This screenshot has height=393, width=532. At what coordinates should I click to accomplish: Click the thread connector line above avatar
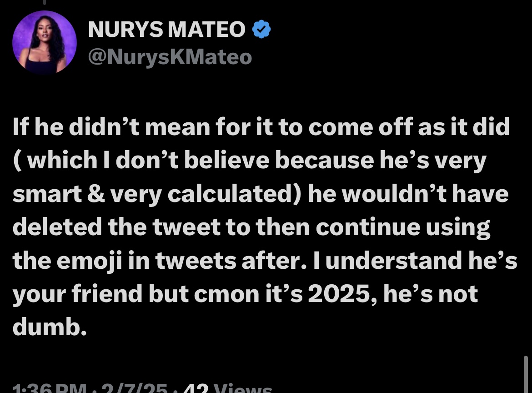click(x=45, y=2)
